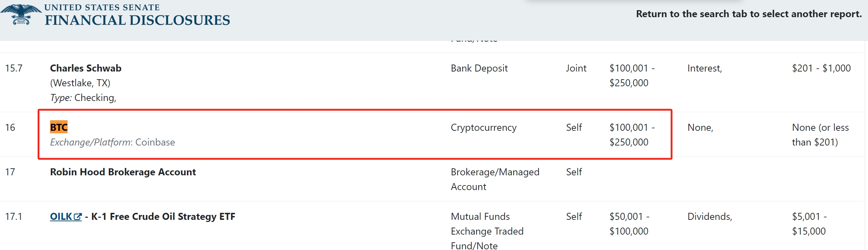Click row number 16
The height and width of the screenshot is (250, 868).
(10, 127)
